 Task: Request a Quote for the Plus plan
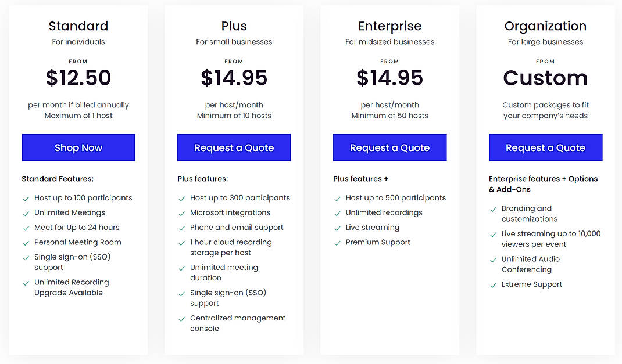(x=234, y=147)
